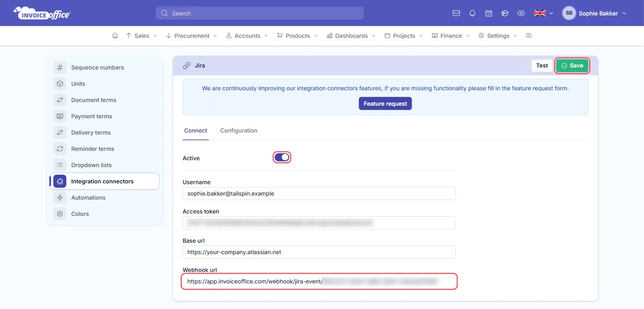Open the Procurement menu
Viewport: 644px width, 309px height.
[x=192, y=36]
